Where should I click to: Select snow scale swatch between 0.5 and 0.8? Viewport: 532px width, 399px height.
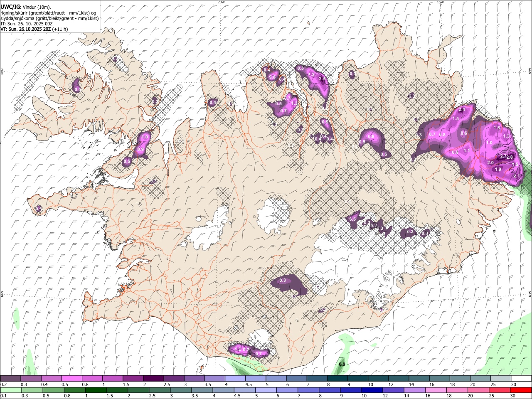click(x=71, y=379)
